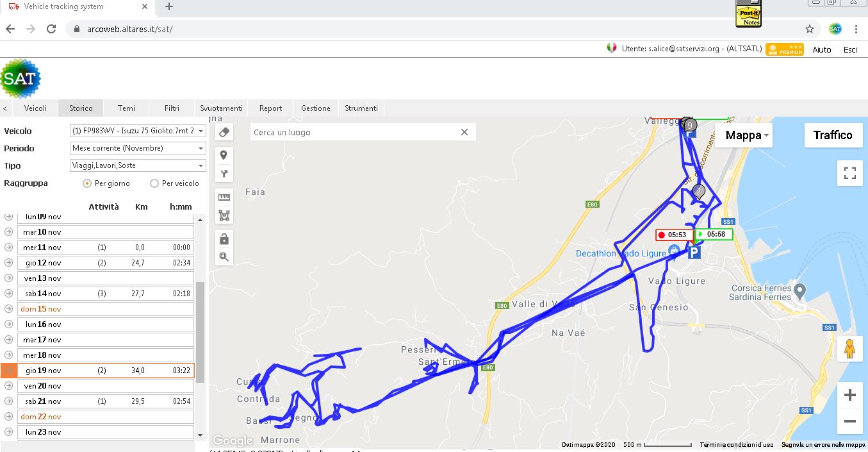Enter fullscreen map view

pos(849,173)
